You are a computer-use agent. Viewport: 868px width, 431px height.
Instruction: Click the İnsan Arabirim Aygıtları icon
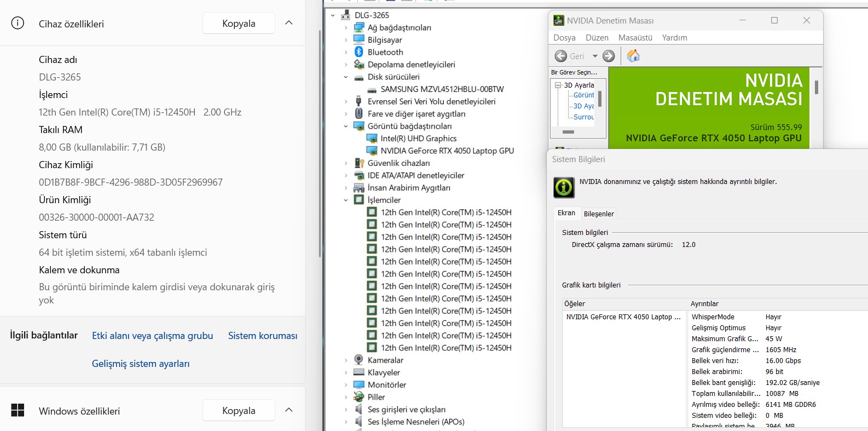click(359, 188)
